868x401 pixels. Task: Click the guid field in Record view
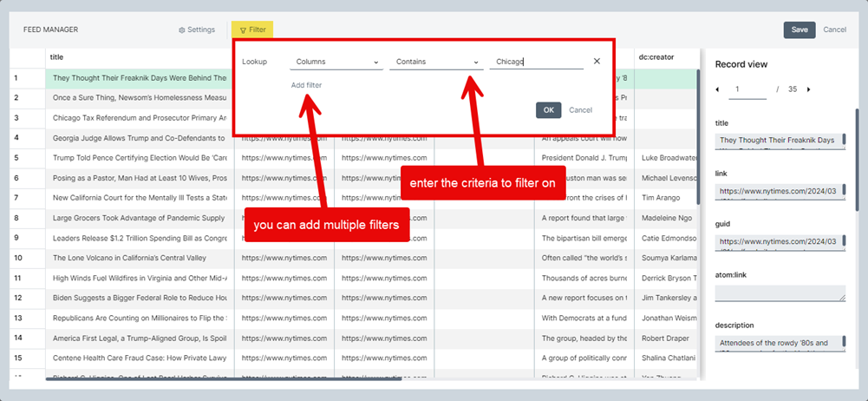click(x=780, y=242)
